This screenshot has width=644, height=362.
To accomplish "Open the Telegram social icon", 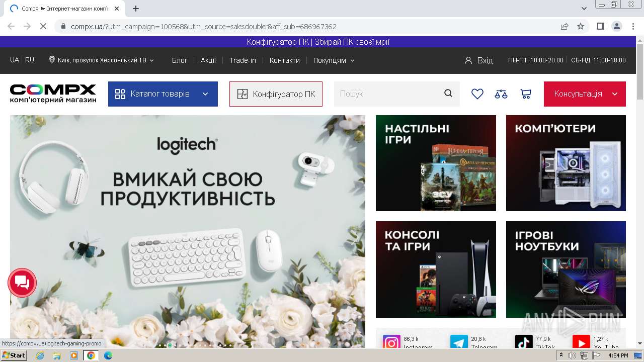I will (x=459, y=343).
